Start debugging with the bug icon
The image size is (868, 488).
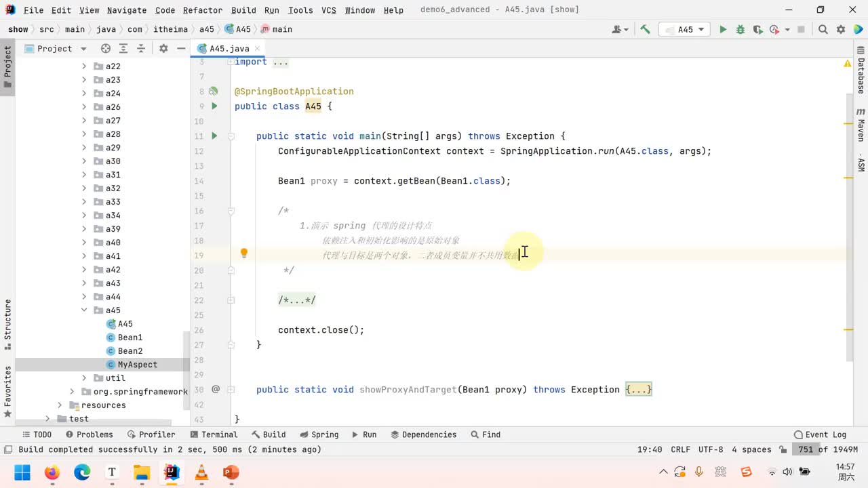[x=741, y=29]
